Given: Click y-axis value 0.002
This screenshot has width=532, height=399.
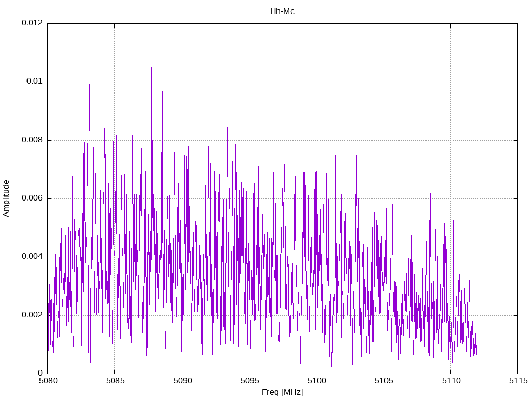Looking at the screenshot, I should (32, 315).
